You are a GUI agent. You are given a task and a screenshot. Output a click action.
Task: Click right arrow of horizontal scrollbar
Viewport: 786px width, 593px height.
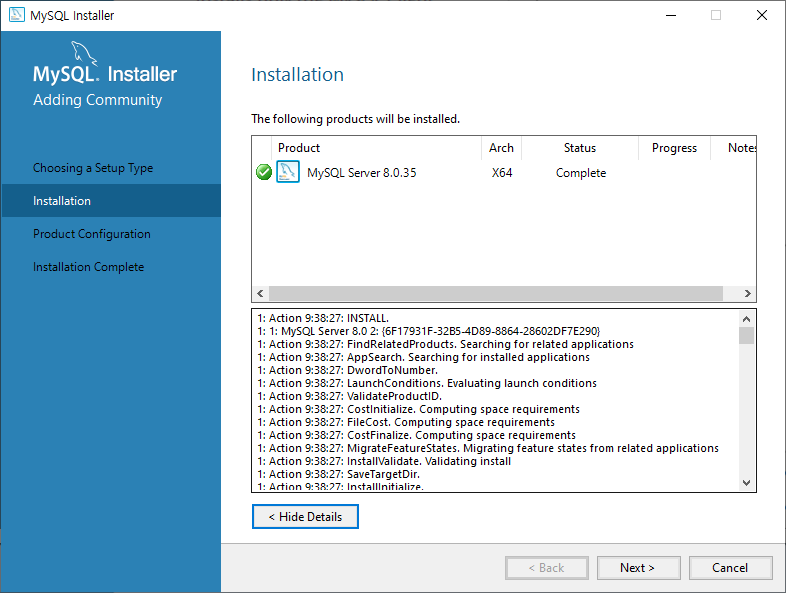click(x=747, y=293)
